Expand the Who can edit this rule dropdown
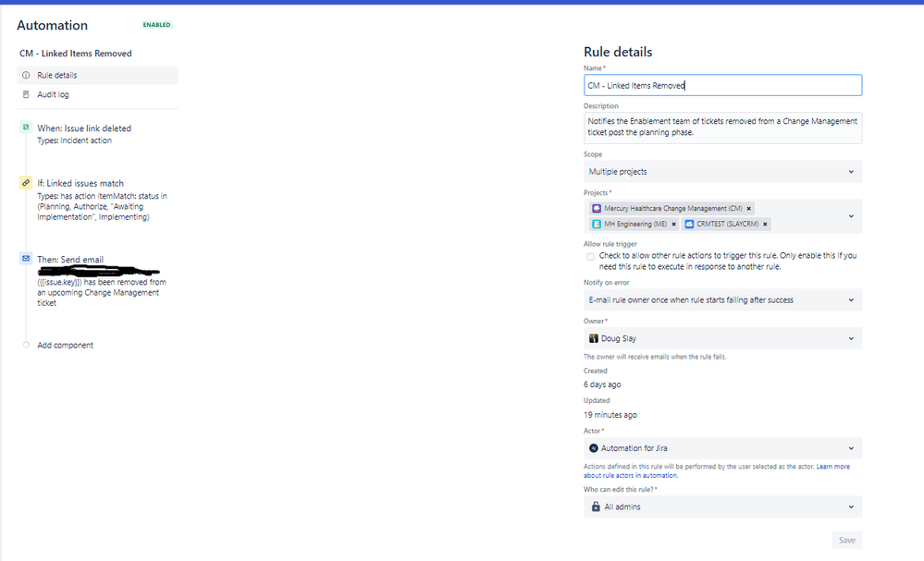Screen dimensions: 924x561 pyautogui.click(x=721, y=506)
